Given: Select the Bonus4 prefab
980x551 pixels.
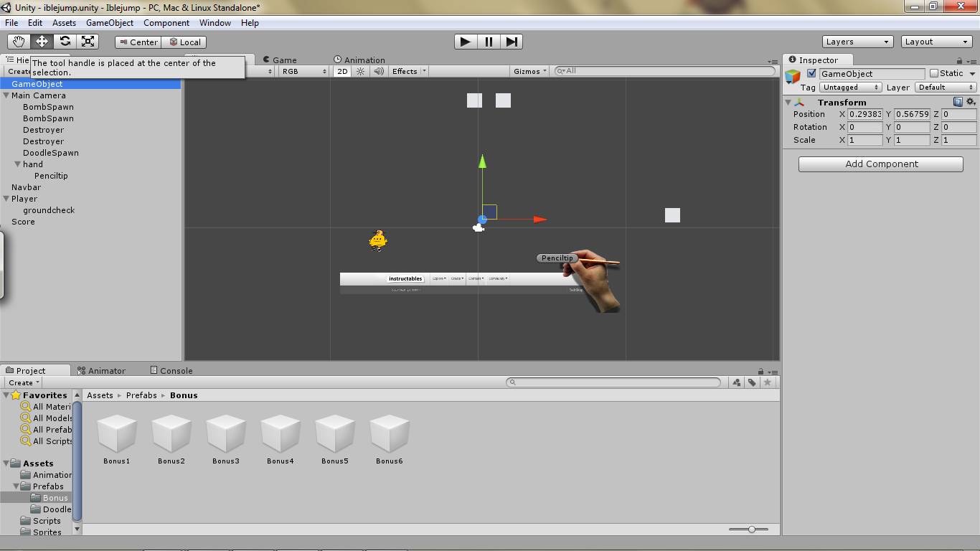Looking at the screenshot, I should point(280,439).
